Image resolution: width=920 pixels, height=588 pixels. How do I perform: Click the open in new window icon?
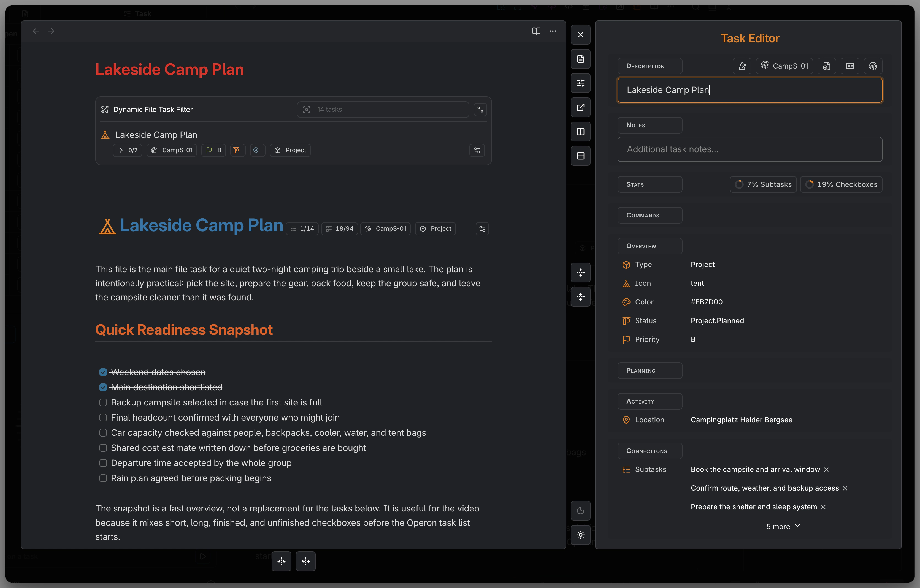(580, 107)
